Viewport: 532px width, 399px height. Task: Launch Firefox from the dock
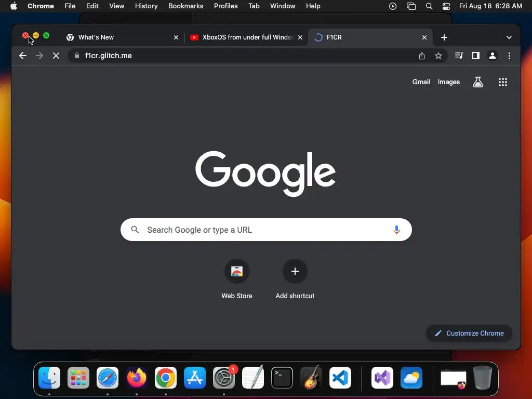click(x=137, y=378)
